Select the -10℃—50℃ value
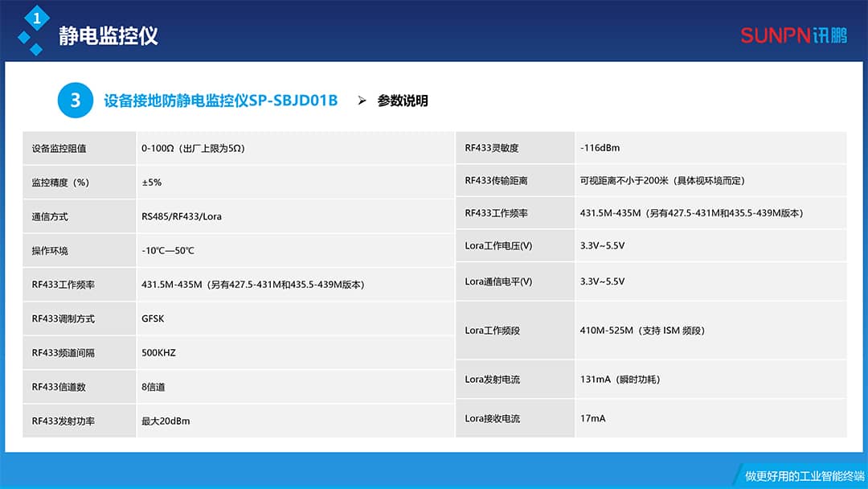The height and width of the screenshot is (489, 868). click(x=168, y=251)
